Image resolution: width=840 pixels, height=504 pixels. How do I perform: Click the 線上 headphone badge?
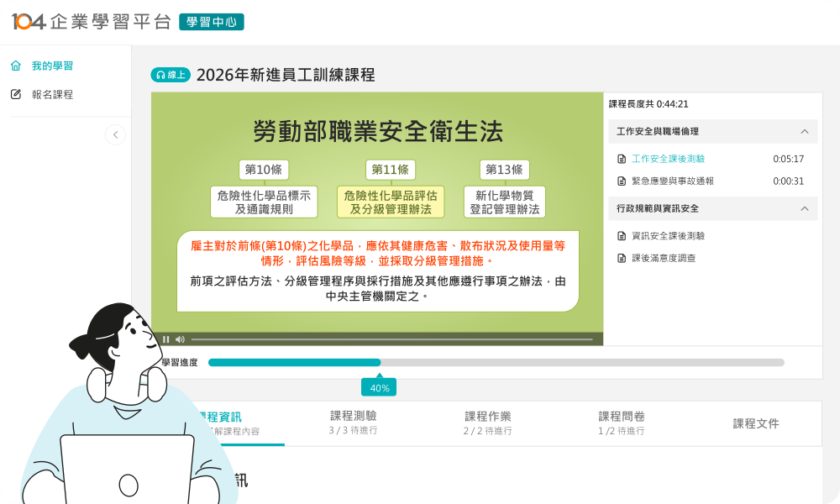click(x=171, y=75)
